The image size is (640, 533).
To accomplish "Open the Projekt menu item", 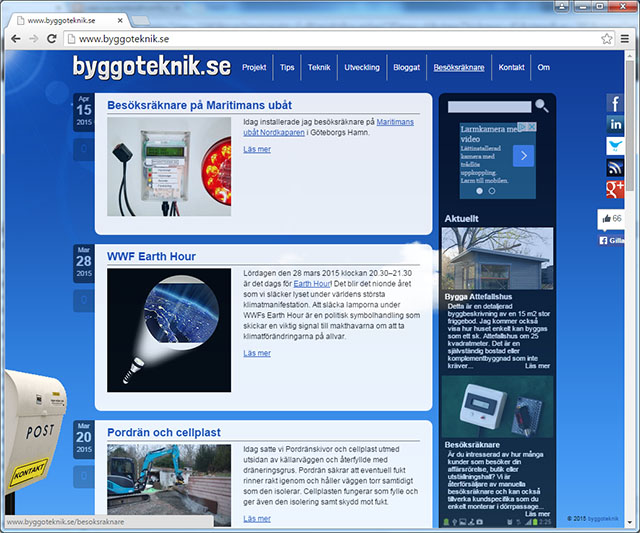I will click(x=254, y=67).
